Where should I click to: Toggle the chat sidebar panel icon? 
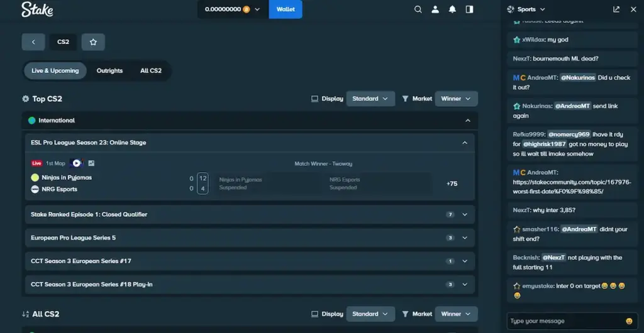(x=469, y=9)
